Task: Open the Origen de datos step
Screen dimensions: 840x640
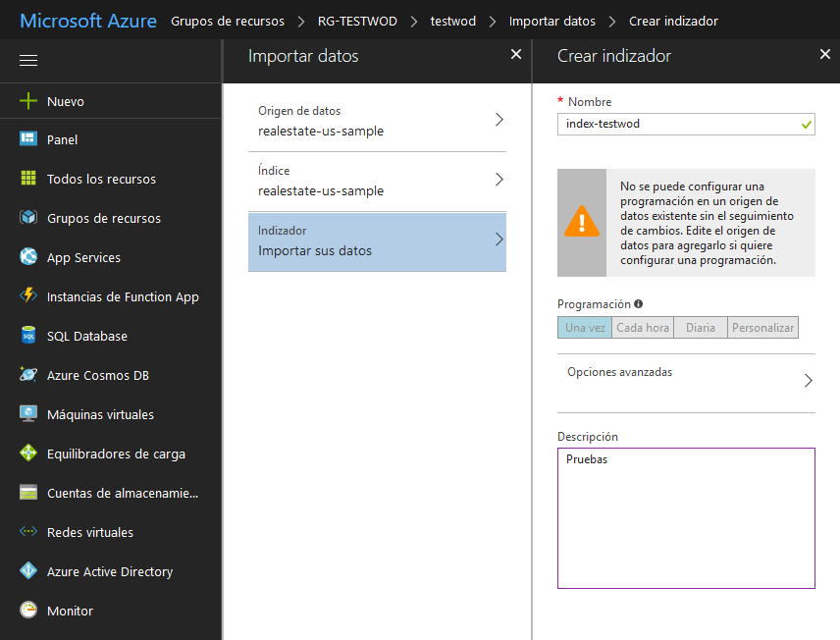Action: pyautogui.click(x=377, y=121)
